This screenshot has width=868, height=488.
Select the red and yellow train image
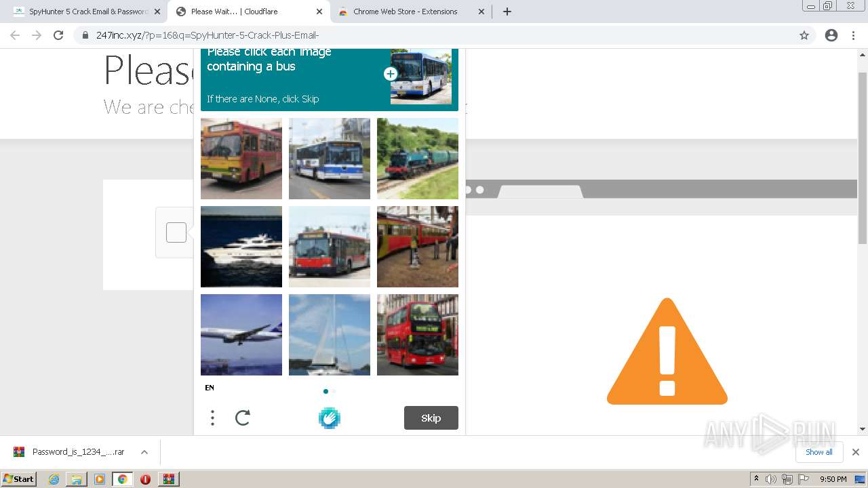418,247
